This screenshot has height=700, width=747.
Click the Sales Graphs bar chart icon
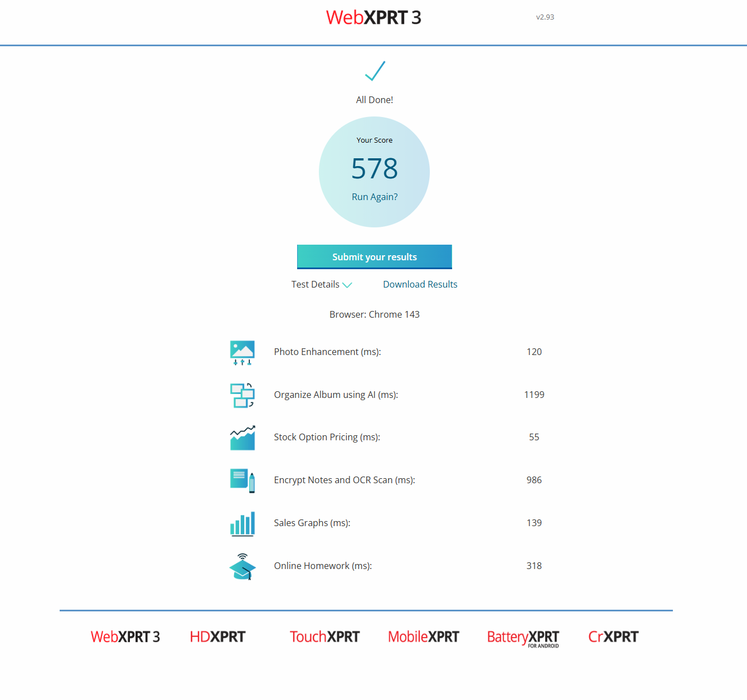pyautogui.click(x=242, y=524)
